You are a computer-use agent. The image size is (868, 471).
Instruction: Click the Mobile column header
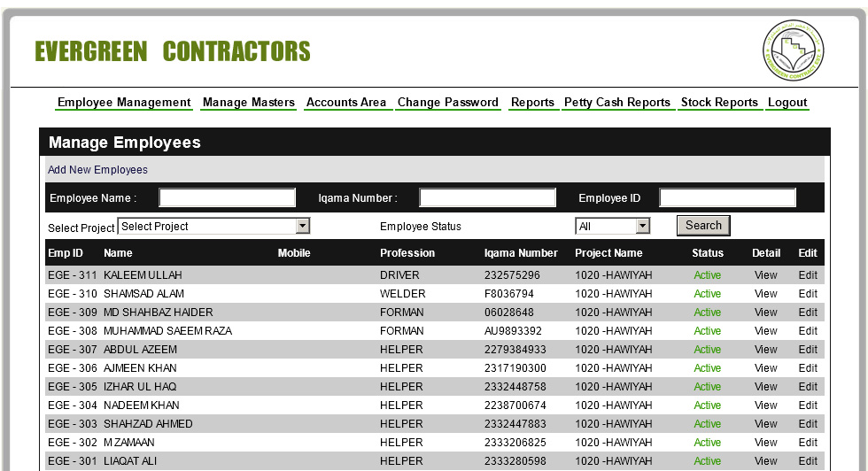[x=294, y=253]
